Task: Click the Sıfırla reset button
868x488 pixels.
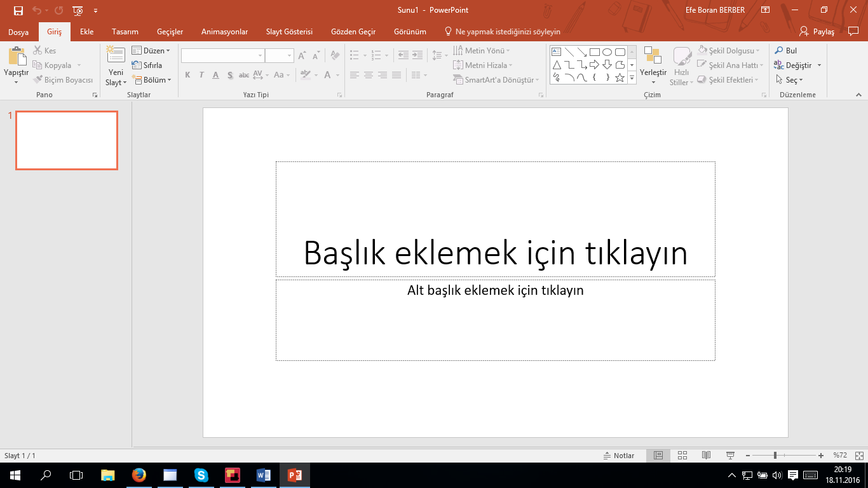Action: (x=147, y=65)
